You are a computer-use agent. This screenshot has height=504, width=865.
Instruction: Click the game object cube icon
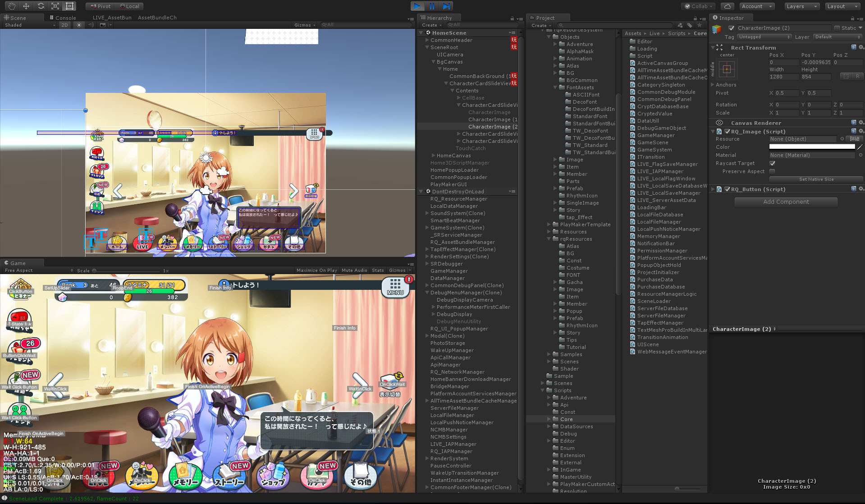point(717,29)
